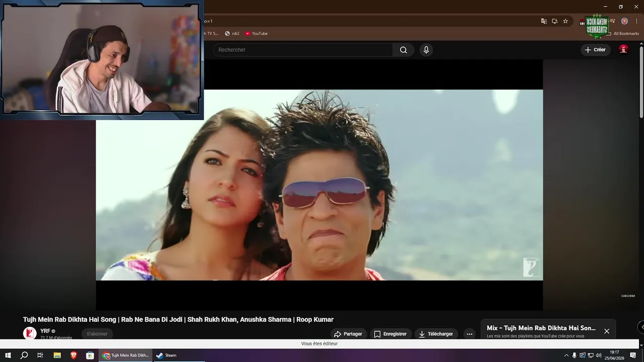The width and height of the screenshot is (644, 362).
Task: Open the Windows notification center
Action: tap(633, 355)
